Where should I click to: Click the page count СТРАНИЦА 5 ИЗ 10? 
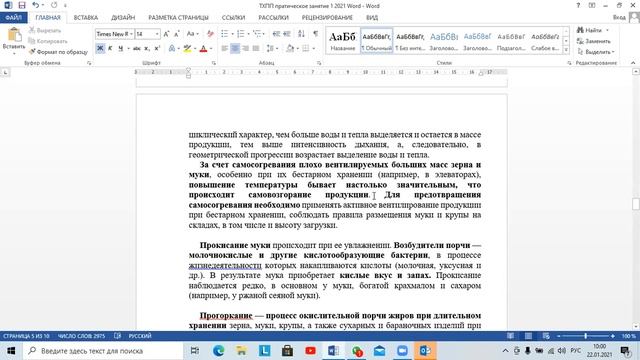26,336
